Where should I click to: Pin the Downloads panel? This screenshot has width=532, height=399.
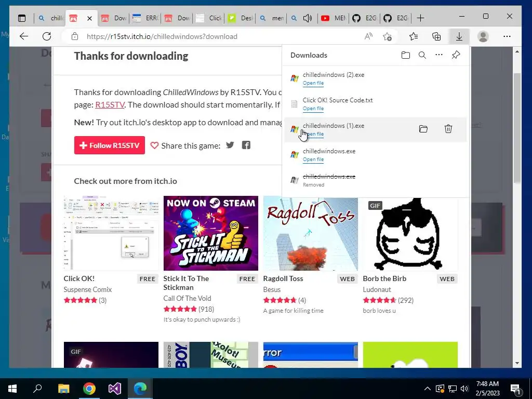[456, 55]
